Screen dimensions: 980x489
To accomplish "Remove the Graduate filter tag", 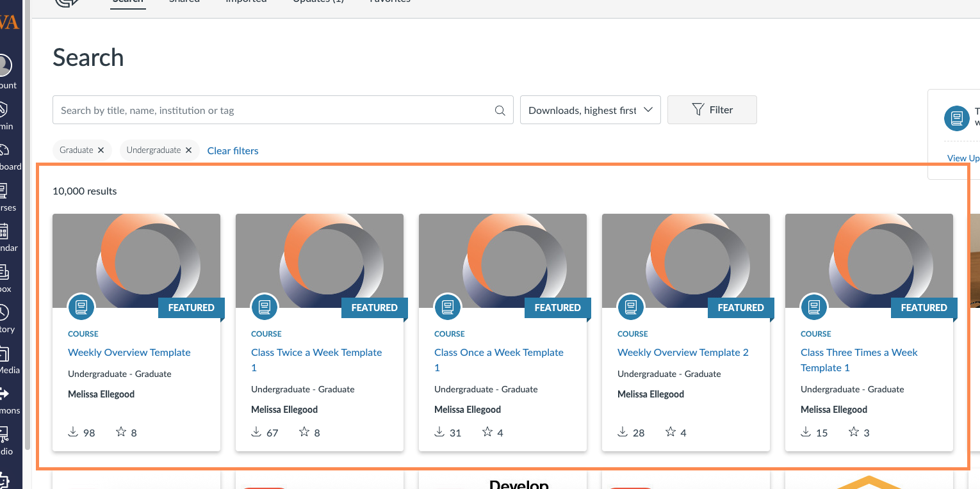I will click(x=101, y=150).
